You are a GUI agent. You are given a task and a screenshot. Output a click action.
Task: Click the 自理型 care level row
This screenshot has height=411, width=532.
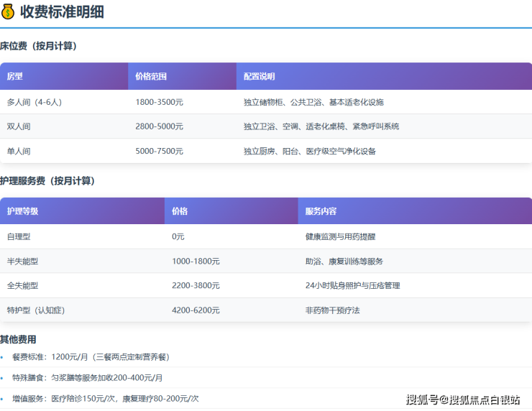tap(19, 236)
